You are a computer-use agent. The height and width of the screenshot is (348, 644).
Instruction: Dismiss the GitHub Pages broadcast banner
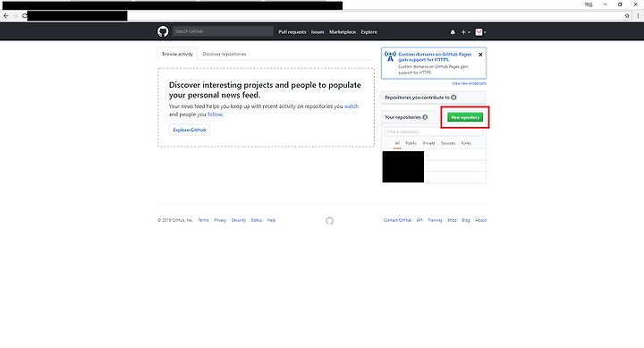coord(480,55)
